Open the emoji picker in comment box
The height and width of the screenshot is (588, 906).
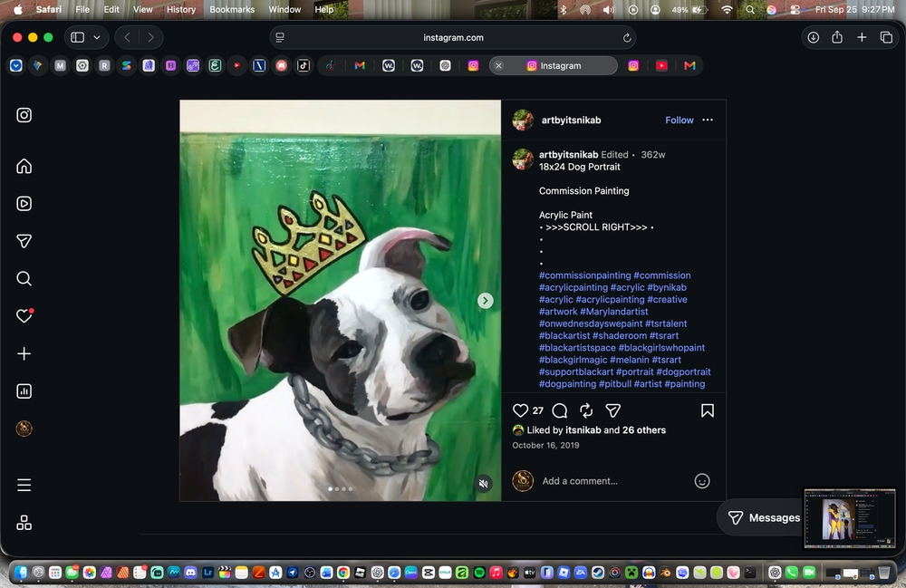click(x=701, y=481)
